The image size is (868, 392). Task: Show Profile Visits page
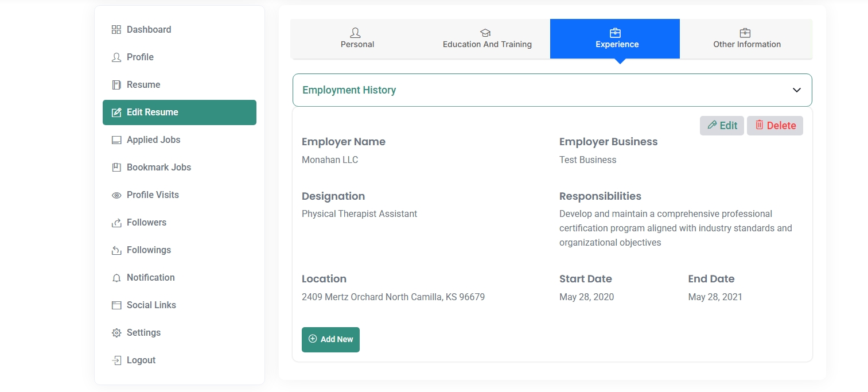tap(180, 195)
